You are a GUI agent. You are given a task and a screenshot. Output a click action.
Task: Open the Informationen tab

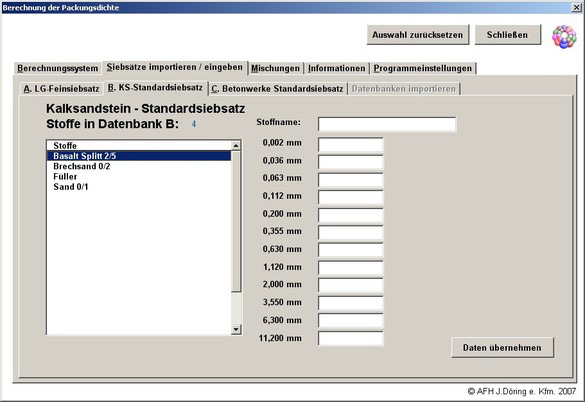(x=337, y=68)
